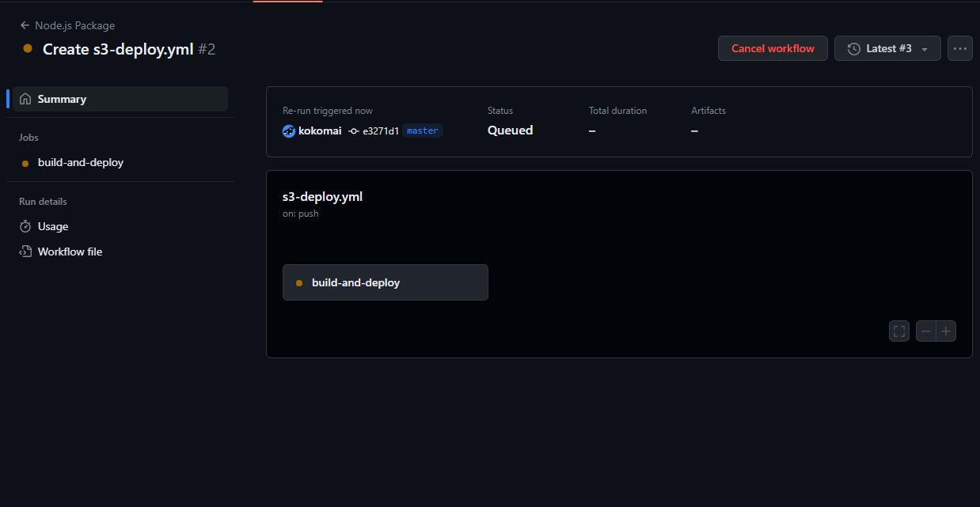
Task: Open the master branch label
Action: pos(423,131)
